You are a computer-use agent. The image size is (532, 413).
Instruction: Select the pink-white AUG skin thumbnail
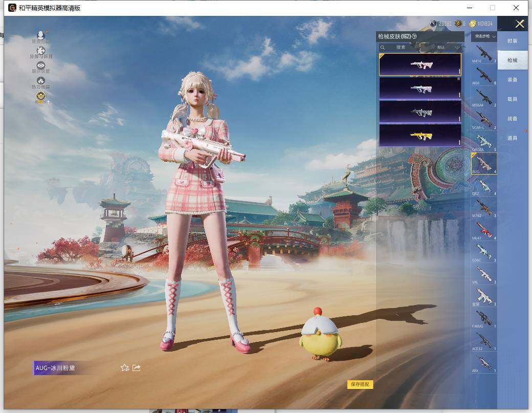[420, 64]
